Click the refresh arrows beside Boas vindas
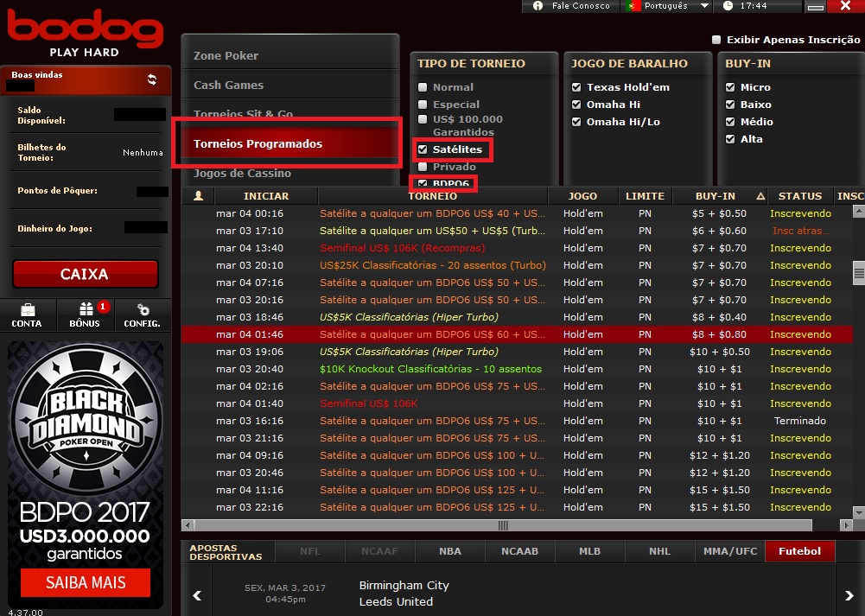The image size is (865, 616). [x=152, y=79]
